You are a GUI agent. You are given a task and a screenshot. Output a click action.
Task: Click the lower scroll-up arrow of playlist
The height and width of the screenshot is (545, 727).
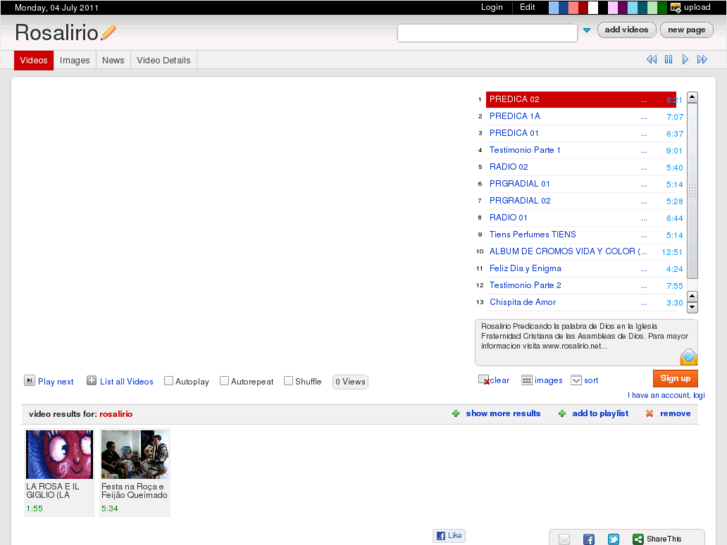pos(692,296)
